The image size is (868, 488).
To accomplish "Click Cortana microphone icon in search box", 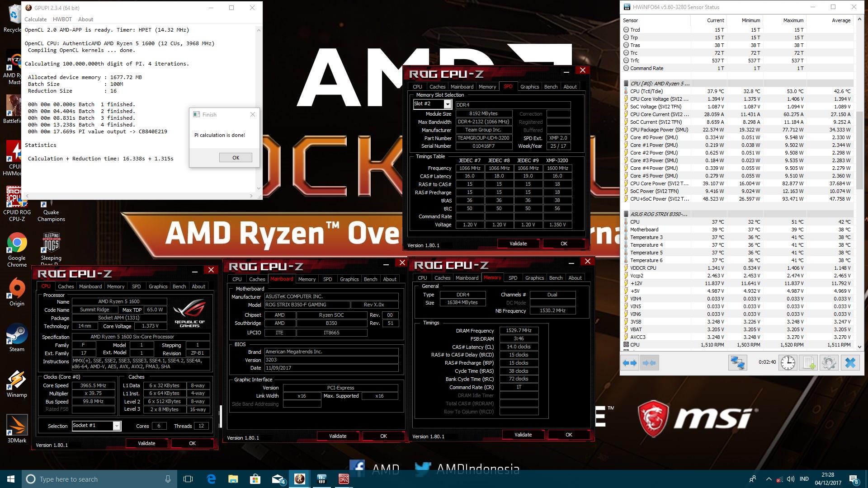I will coord(168,479).
